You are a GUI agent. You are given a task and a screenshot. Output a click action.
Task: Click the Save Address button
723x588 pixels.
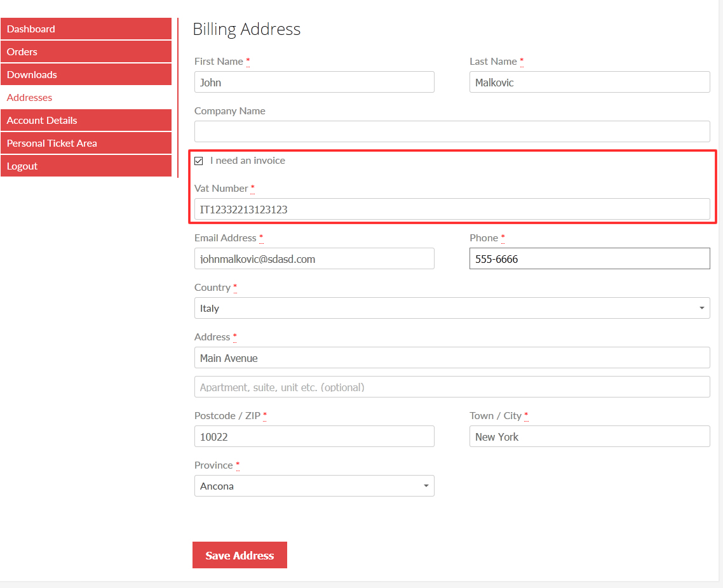240,555
